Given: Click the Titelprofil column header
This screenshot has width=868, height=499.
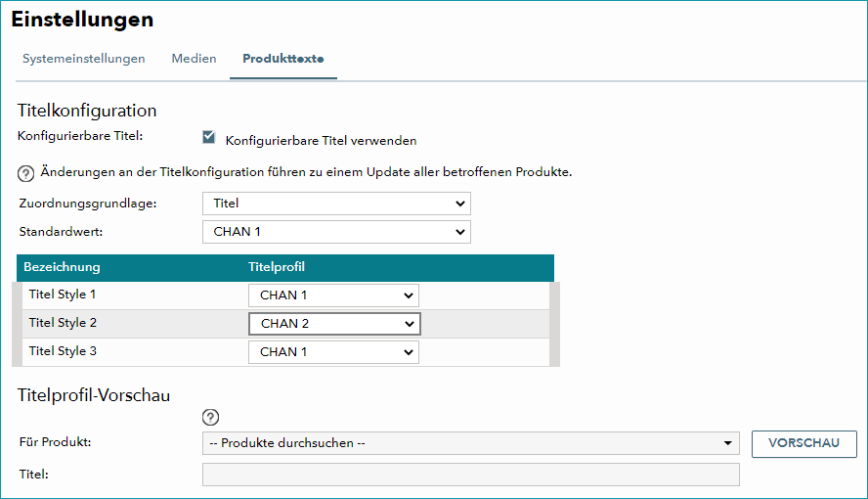Looking at the screenshot, I should click(277, 267).
